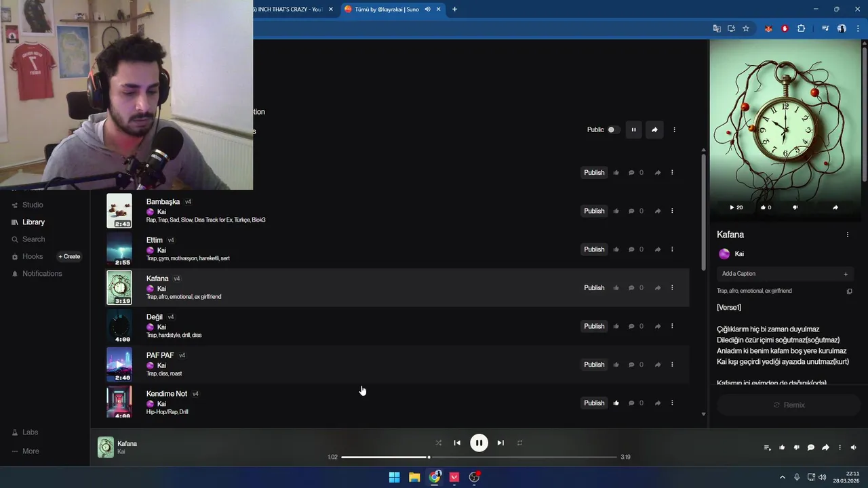This screenshot has width=868, height=488.
Task: Show hidden system tray icons
Action: click(x=782, y=477)
